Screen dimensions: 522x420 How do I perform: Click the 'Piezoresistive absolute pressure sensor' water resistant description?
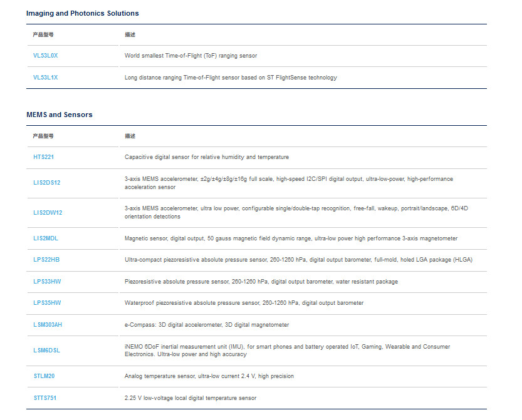coord(261,282)
